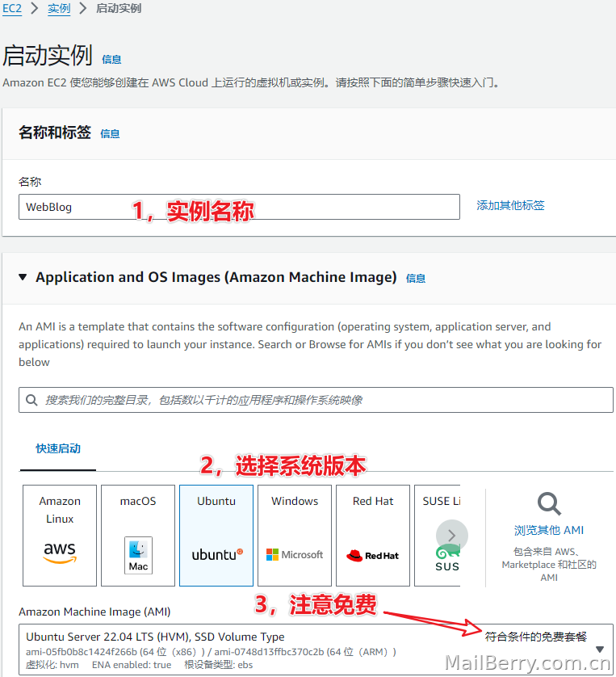
Task: Click the 符合条件的免费套餐 label
Action: (x=536, y=637)
